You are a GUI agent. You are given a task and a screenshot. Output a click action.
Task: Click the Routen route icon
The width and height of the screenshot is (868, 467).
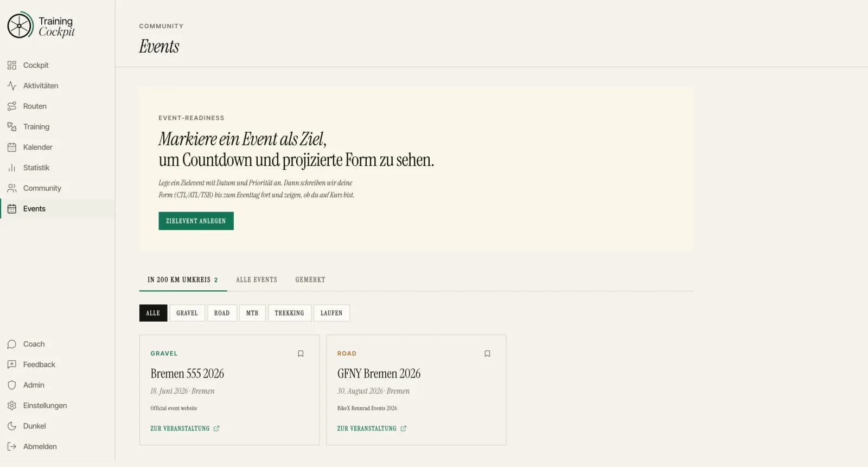pos(12,106)
